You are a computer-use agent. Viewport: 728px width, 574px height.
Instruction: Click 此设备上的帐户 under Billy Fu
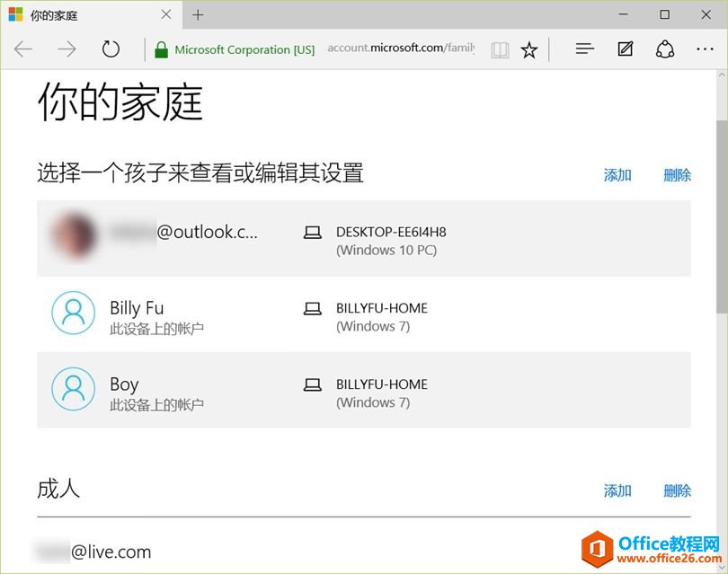coord(157,329)
